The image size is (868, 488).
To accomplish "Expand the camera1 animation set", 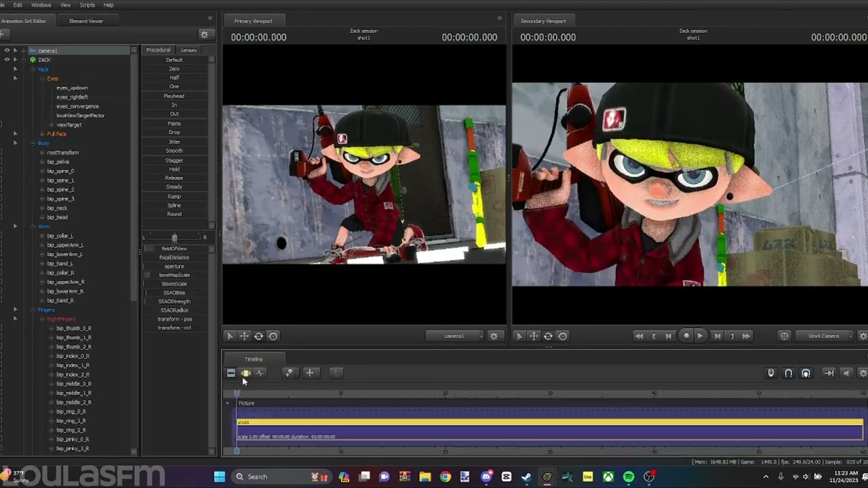I will click(24, 51).
